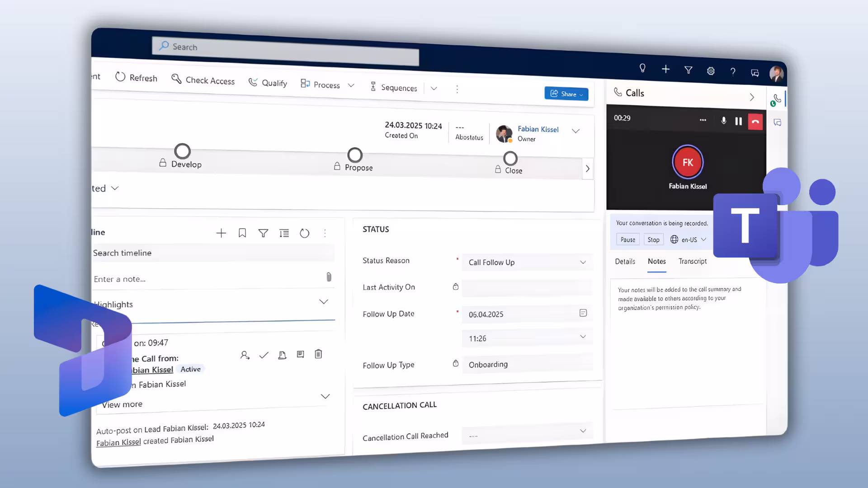Click into the Search timeline field
This screenshot has height=488, width=868.
212,253
